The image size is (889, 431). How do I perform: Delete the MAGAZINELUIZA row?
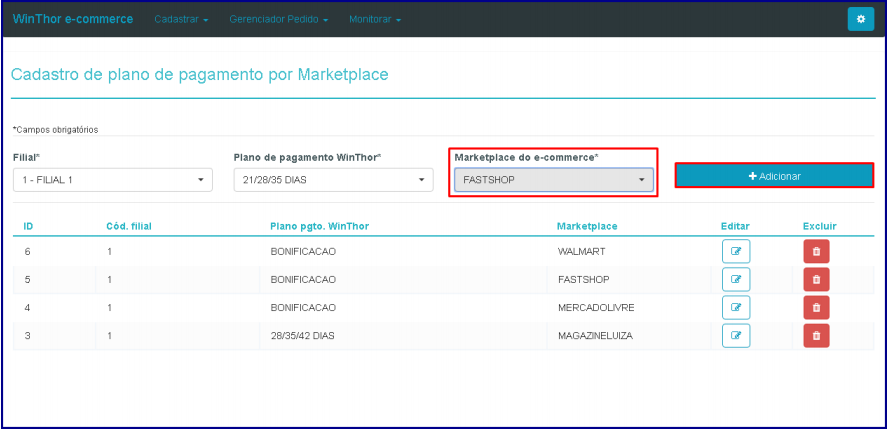tap(816, 336)
